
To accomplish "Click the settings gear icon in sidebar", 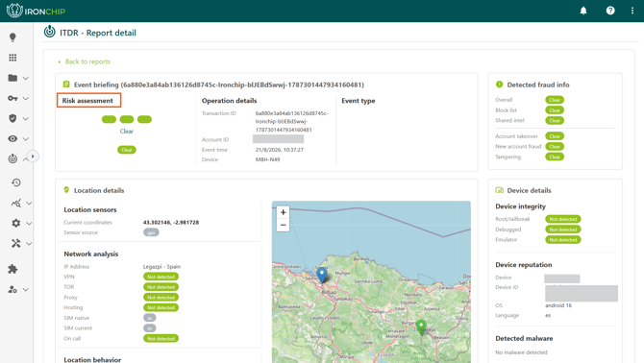I will click(16, 223).
